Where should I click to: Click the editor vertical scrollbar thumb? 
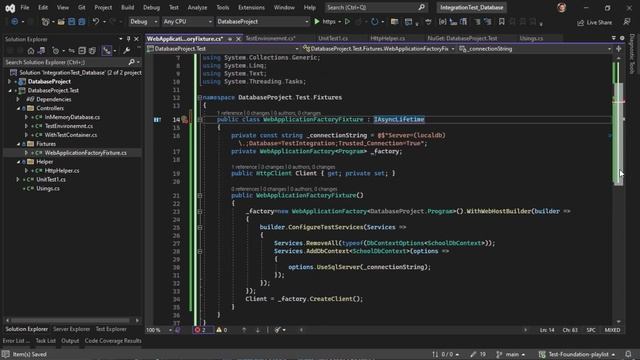point(618,133)
